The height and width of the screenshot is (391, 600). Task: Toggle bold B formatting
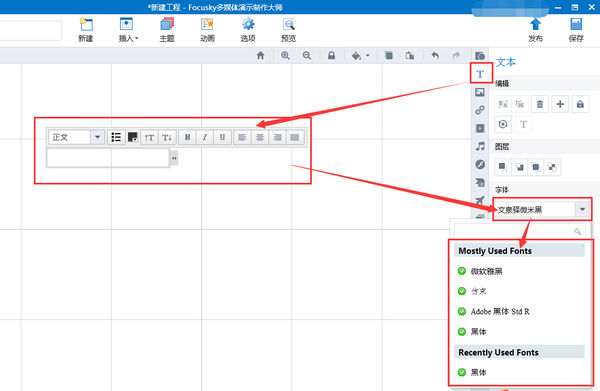click(x=188, y=137)
